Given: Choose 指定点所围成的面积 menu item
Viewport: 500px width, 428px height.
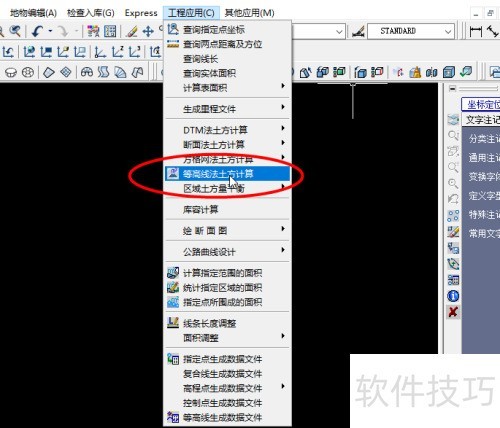Looking at the screenshot, I should (x=228, y=302).
